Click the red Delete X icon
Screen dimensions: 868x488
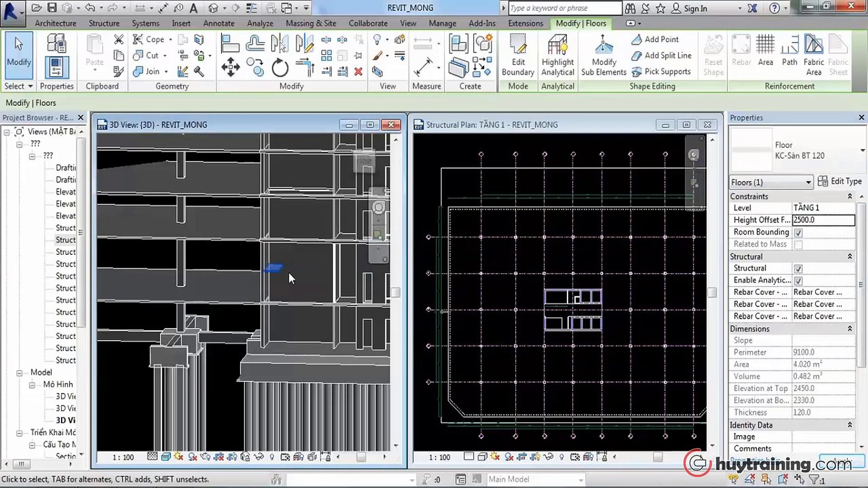[x=358, y=71]
